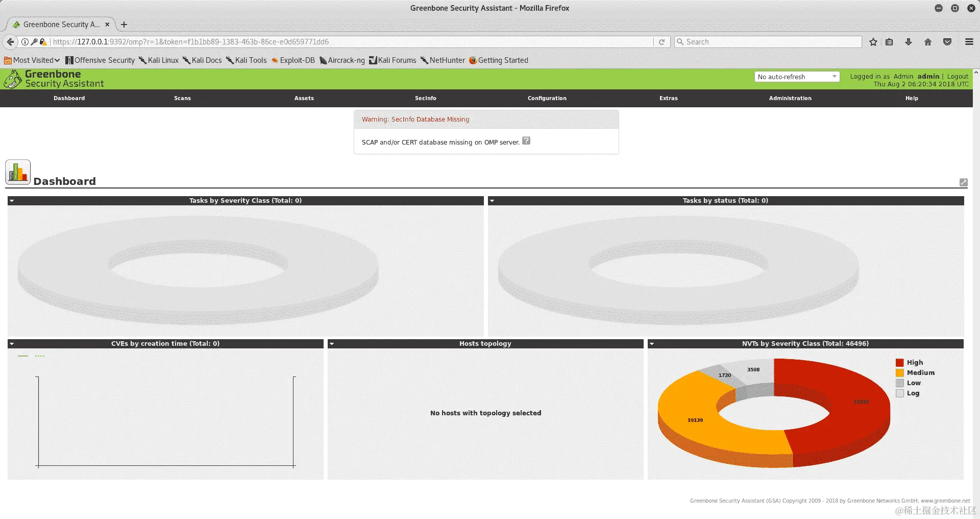Open the Kali Forums bookmark
Screen dimensions: 980x519
[x=393, y=60]
